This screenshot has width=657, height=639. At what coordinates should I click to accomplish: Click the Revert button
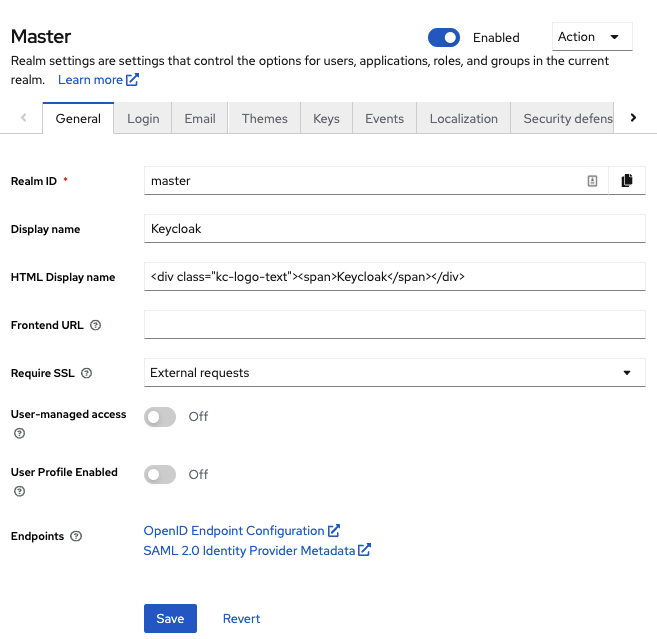pyautogui.click(x=241, y=619)
